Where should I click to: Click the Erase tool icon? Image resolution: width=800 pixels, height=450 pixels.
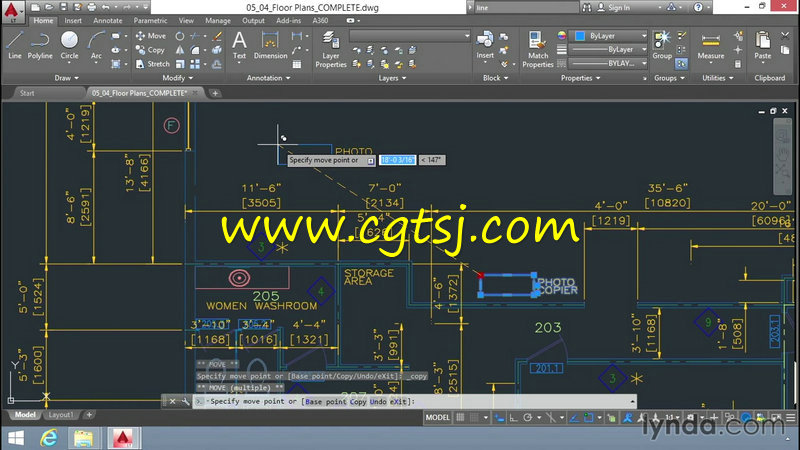tap(217, 36)
